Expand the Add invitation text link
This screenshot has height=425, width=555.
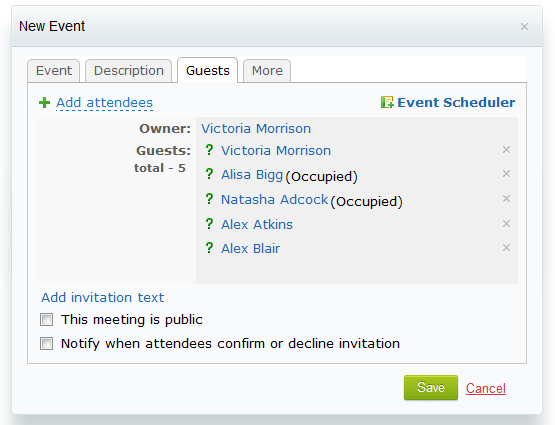[x=103, y=298]
